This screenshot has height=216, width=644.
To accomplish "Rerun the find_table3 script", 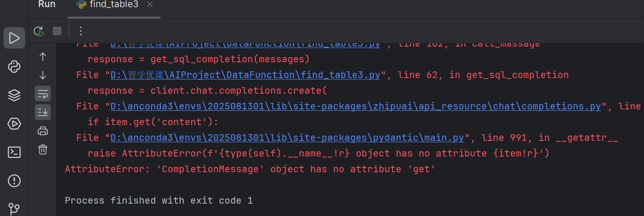I will [x=39, y=31].
